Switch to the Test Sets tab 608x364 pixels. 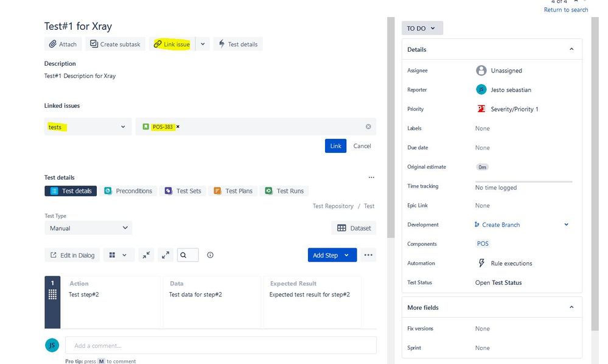pyautogui.click(x=183, y=191)
